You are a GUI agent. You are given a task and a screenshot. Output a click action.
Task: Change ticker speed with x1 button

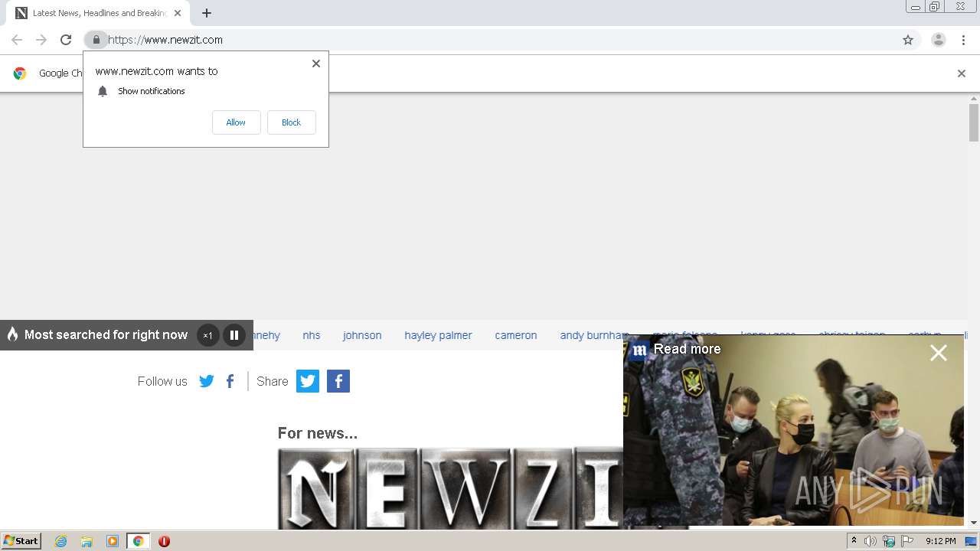click(207, 335)
